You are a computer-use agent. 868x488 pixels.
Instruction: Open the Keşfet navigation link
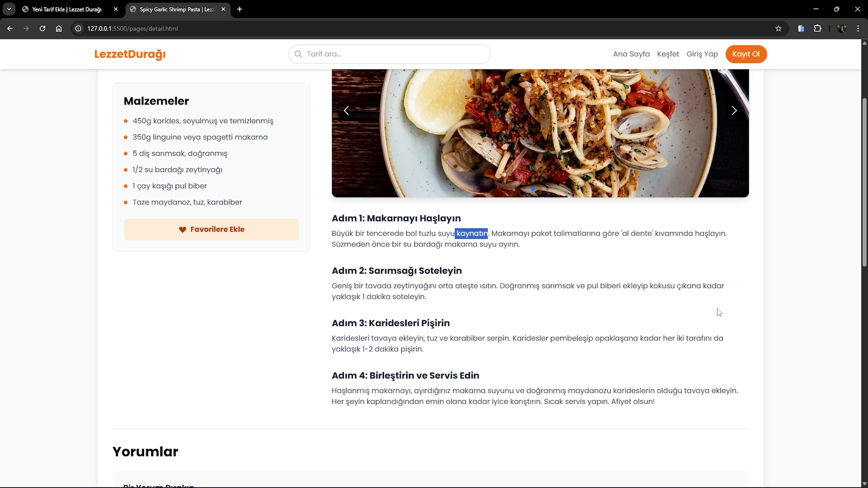[668, 54]
